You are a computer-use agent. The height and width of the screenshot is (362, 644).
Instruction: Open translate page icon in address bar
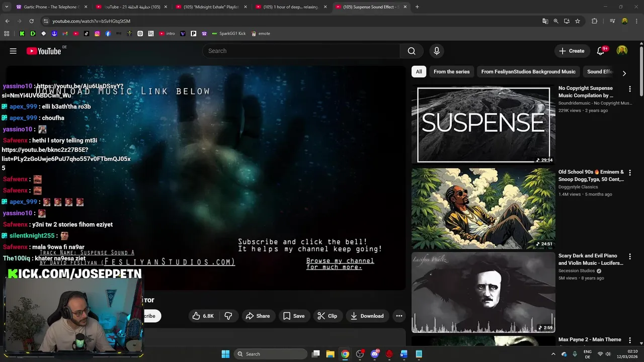(545, 21)
